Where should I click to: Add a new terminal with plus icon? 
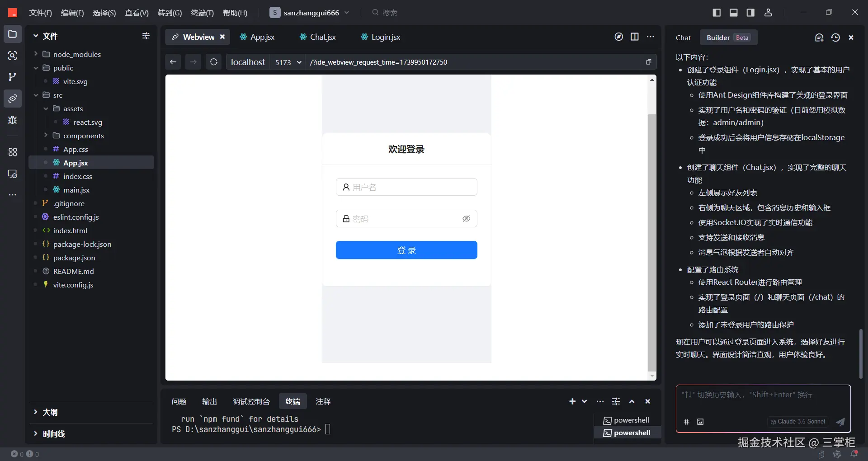[x=572, y=401]
